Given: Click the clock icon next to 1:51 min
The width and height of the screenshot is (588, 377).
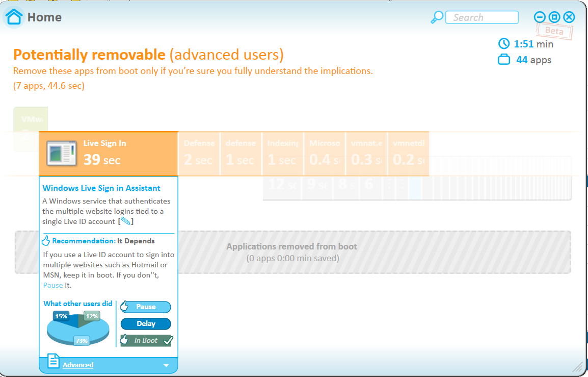Looking at the screenshot, I should pos(504,43).
